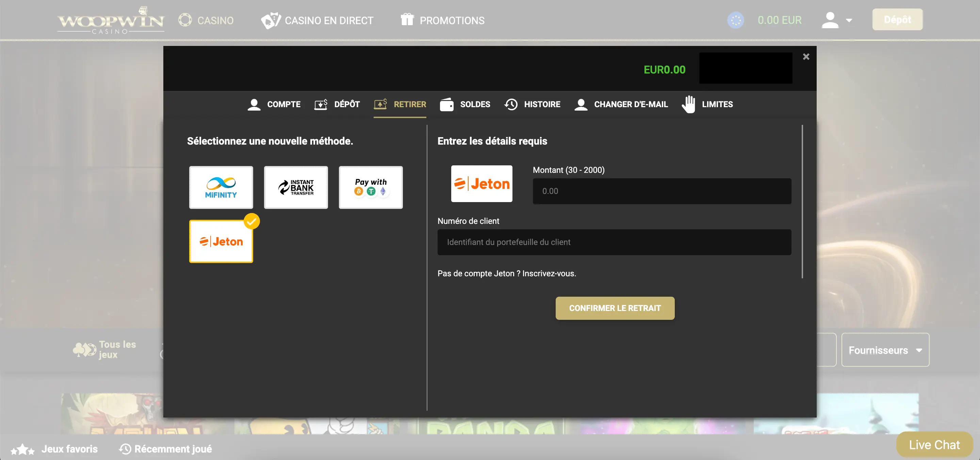
Task: Open the Live Chat button
Action: (934, 444)
